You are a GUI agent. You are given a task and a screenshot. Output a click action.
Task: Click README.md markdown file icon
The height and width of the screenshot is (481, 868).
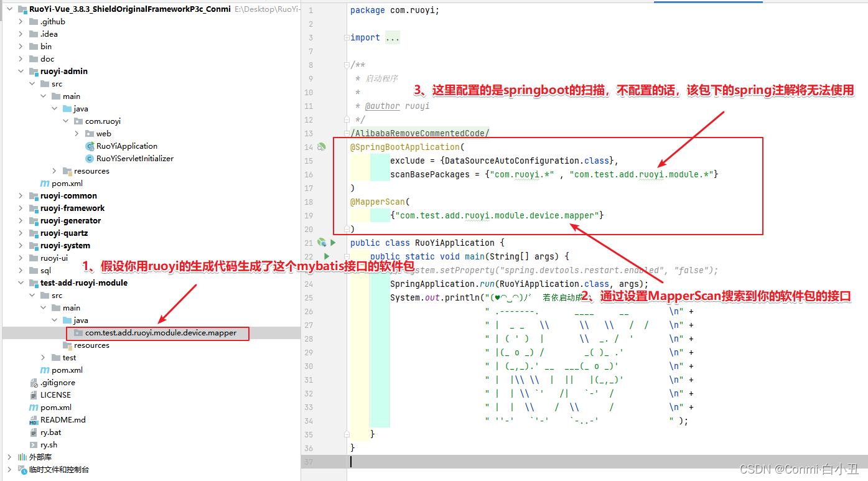point(34,419)
